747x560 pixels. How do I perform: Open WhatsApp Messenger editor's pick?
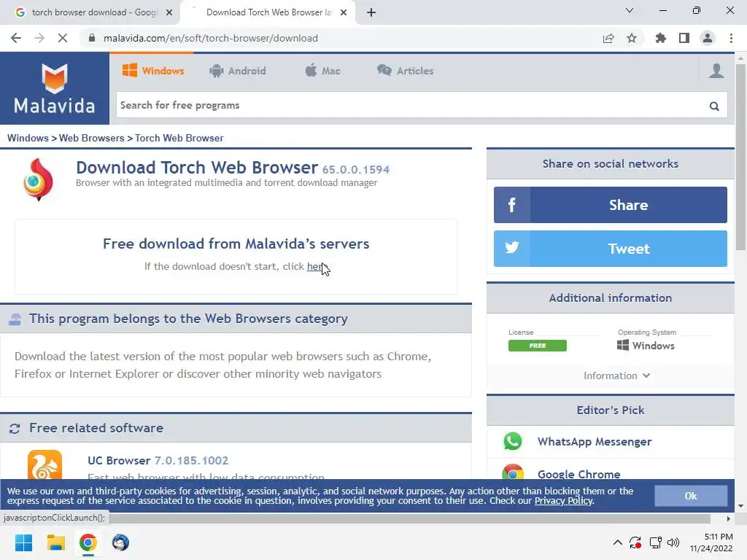594,441
